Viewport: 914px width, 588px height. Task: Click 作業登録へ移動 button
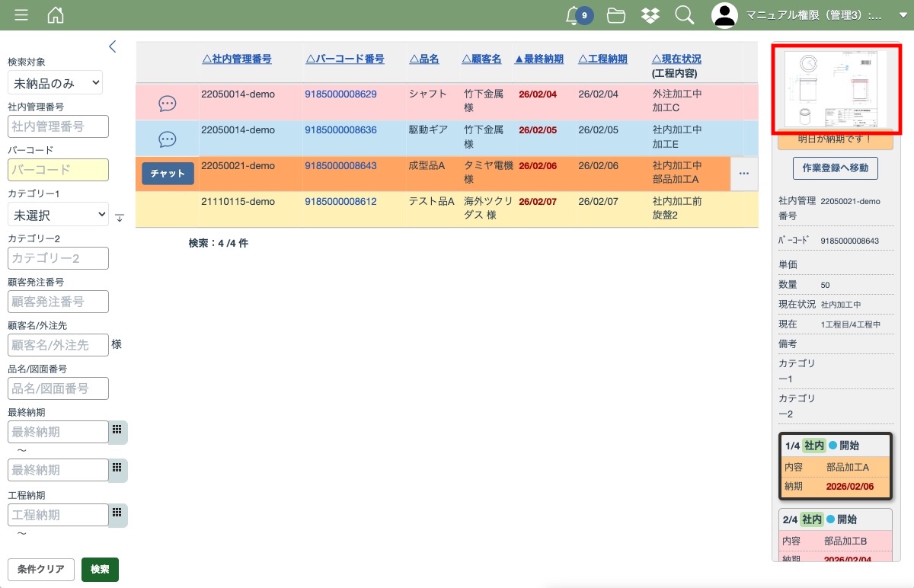[x=836, y=168]
